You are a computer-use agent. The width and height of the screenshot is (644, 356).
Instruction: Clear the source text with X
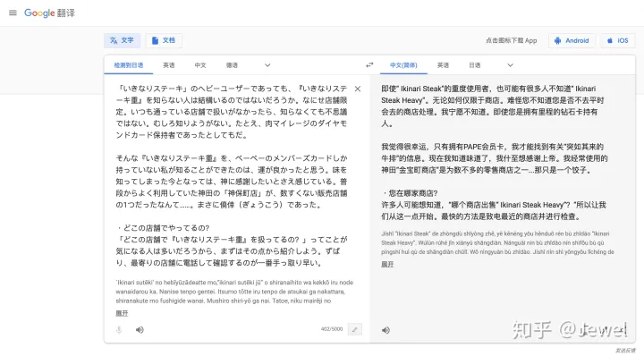pos(358,89)
